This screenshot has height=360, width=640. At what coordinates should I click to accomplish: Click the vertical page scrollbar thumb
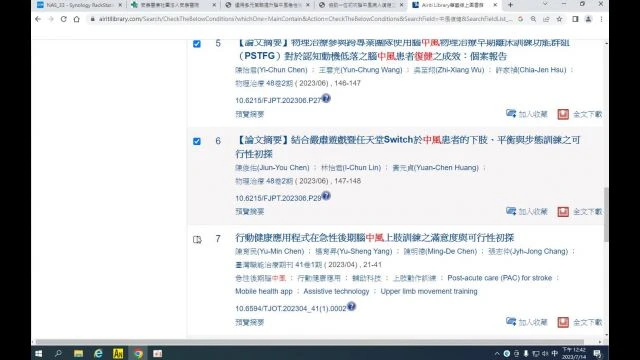pos(606,214)
